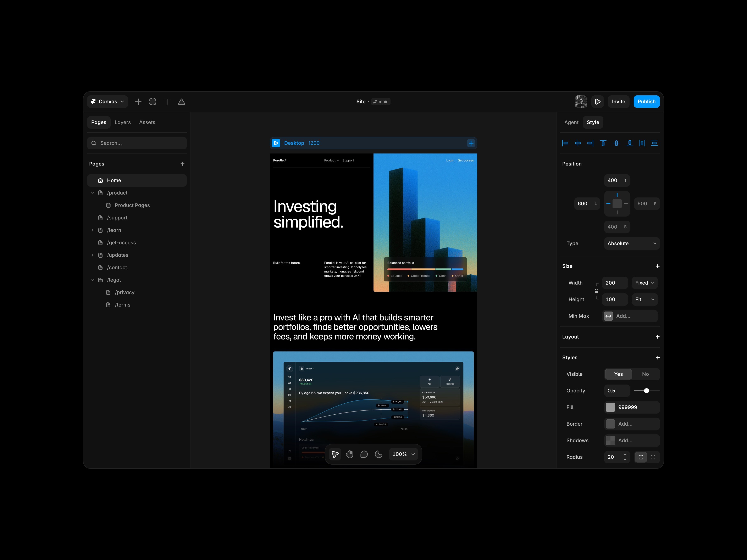Switch to the Pages tab
This screenshot has height=560, width=747.
(99, 122)
